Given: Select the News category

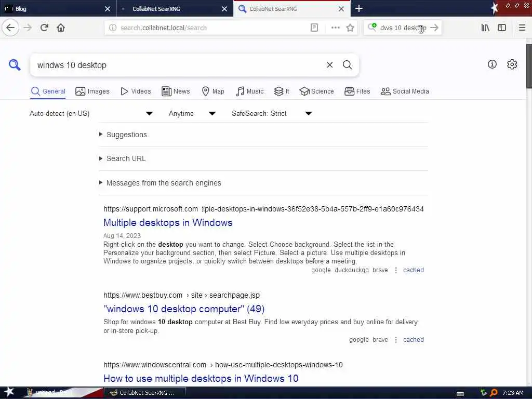Looking at the screenshot, I should click(x=176, y=91).
